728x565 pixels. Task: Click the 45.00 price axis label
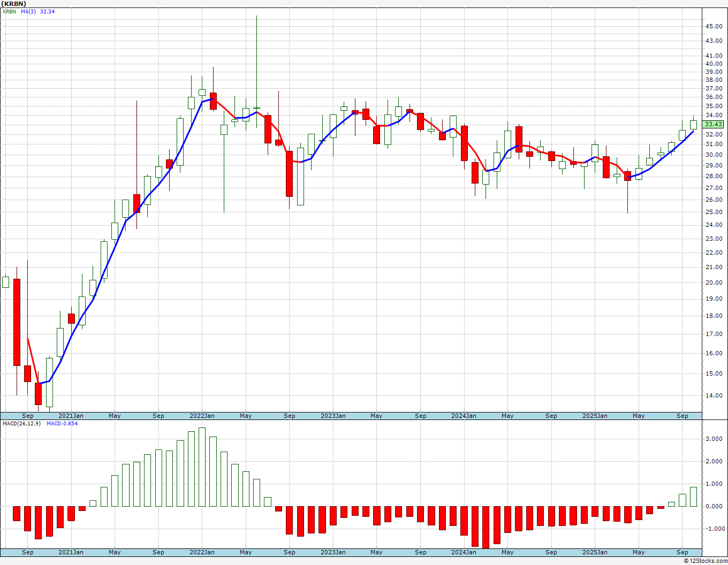click(714, 26)
